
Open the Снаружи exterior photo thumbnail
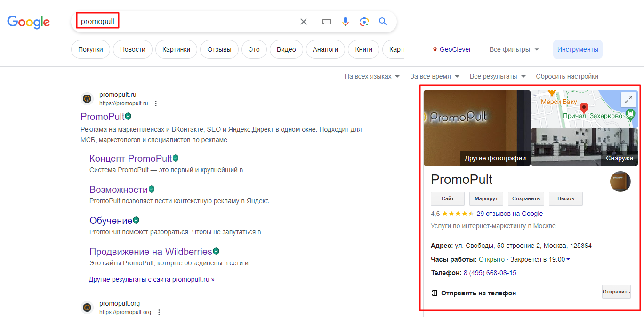(x=584, y=147)
